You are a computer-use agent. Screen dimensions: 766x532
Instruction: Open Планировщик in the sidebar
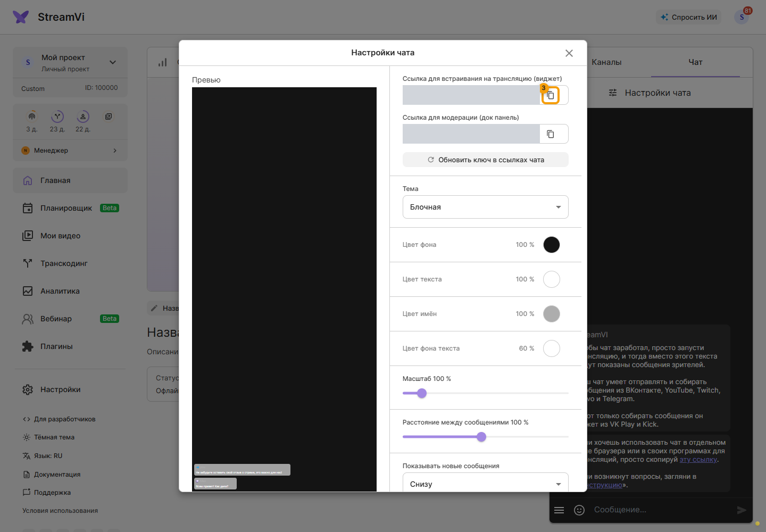pyautogui.click(x=70, y=208)
